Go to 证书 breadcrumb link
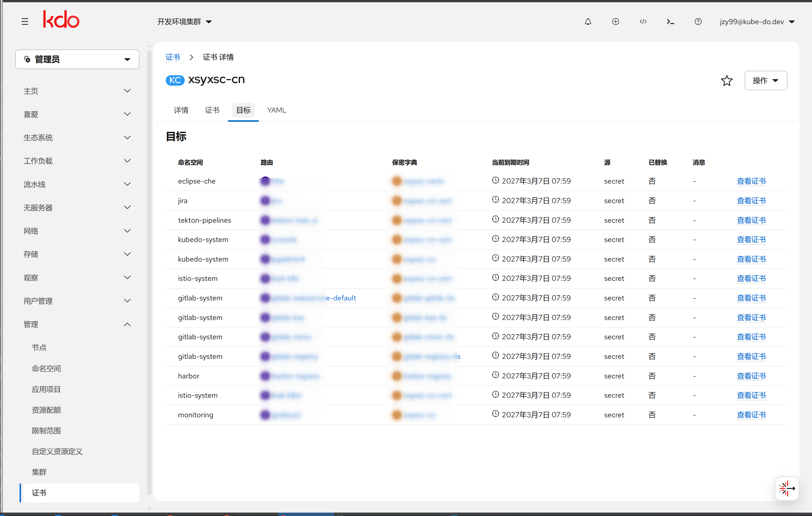Screen dimensions: 812x516 coord(173,57)
